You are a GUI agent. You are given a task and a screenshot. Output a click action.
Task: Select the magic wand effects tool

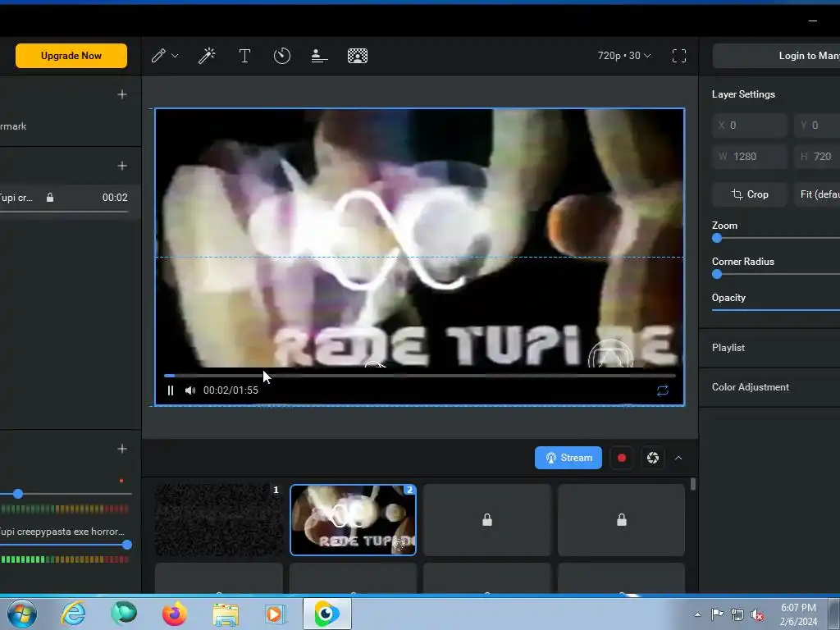tap(207, 56)
